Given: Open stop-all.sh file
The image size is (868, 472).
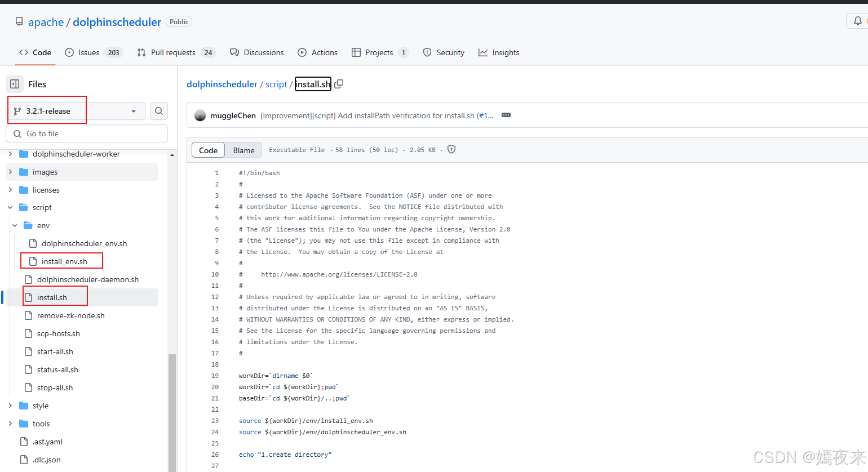Looking at the screenshot, I should click(55, 388).
